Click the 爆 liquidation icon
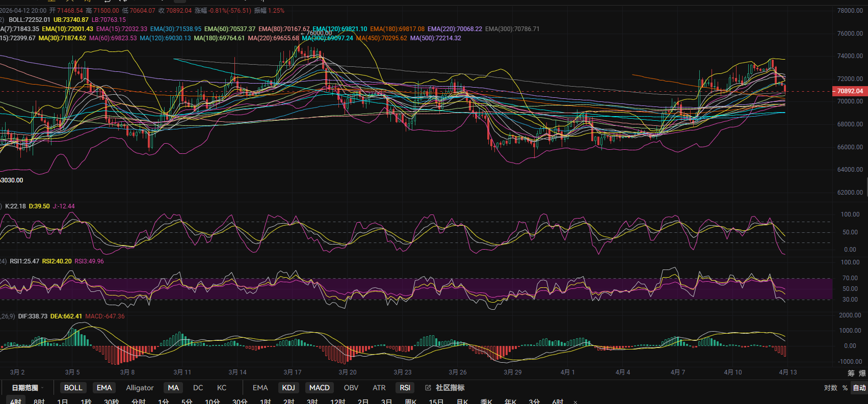Image resolution: width=868 pixels, height=404 pixels. coord(862,373)
